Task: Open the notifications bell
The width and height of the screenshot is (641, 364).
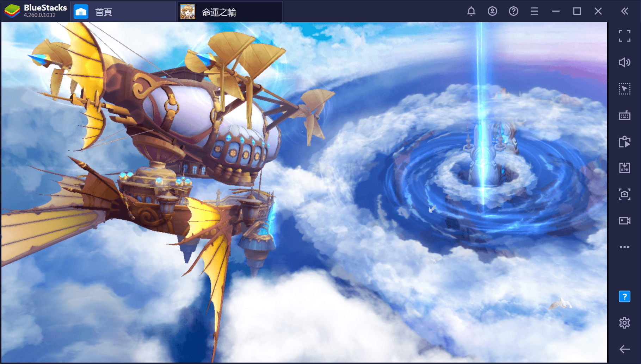Action: click(471, 11)
